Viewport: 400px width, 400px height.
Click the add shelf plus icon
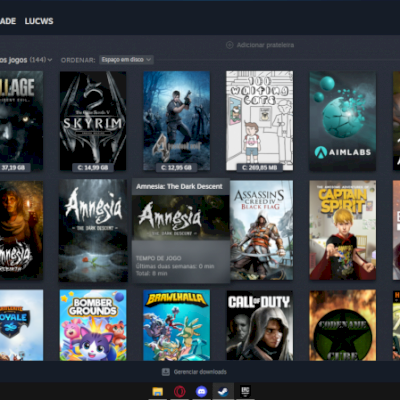(229, 45)
